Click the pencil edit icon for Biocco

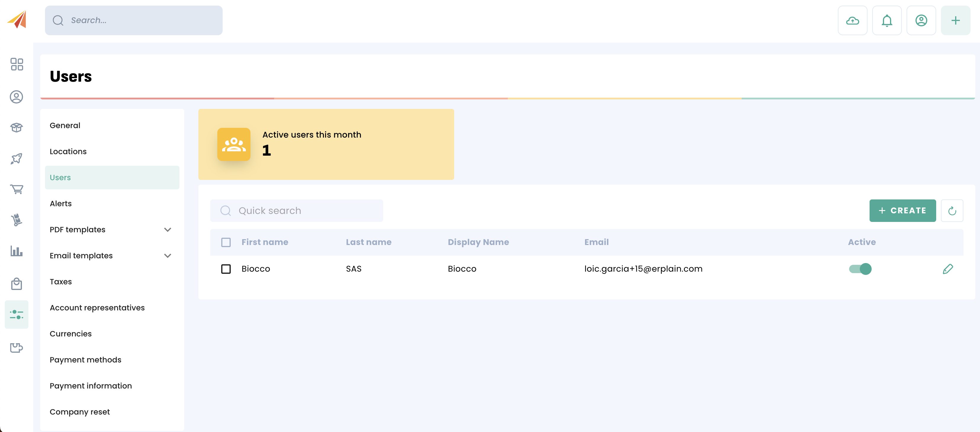click(x=947, y=269)
